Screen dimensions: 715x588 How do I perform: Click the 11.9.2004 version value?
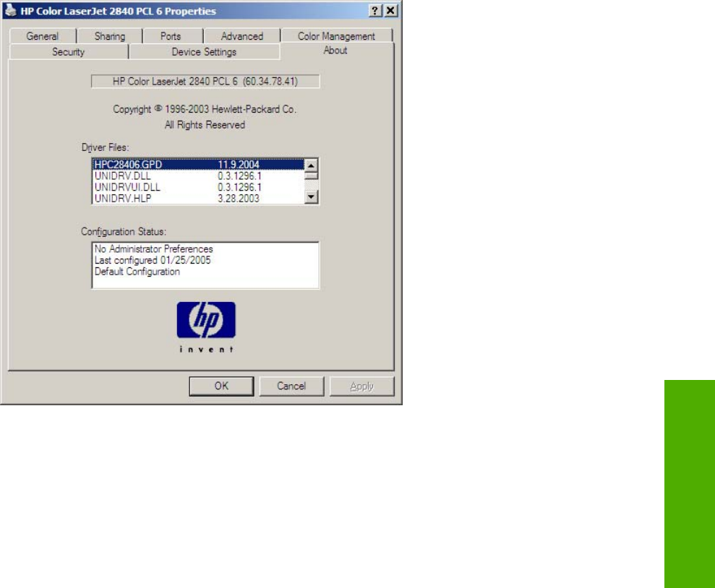click(x=239, y=165)
